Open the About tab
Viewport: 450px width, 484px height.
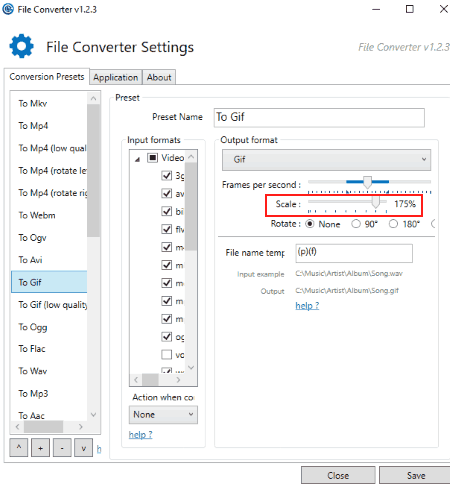coord(159,77)
